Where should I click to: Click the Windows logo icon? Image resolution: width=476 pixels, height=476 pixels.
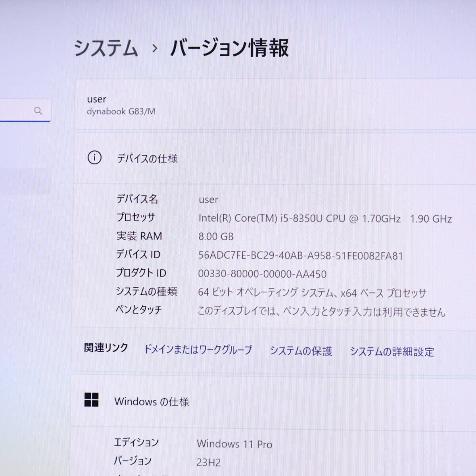92,400
